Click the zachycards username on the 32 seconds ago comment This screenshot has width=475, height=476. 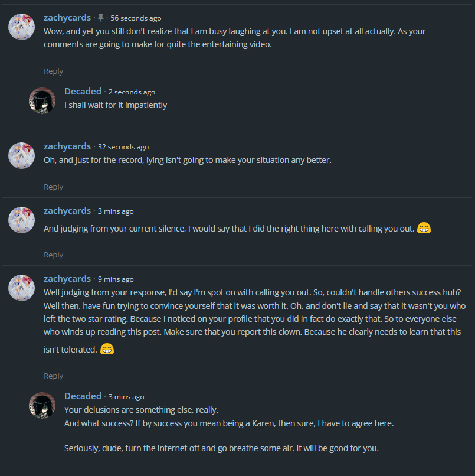67,146
